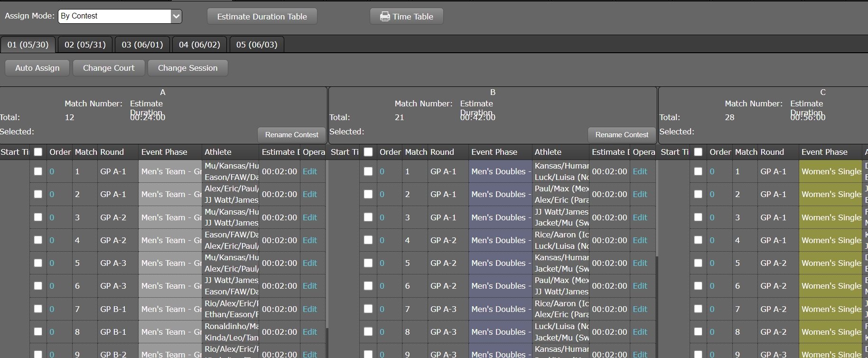Check match 1 checkbox in court A
The image size is (868, 358).
(38, 171)
